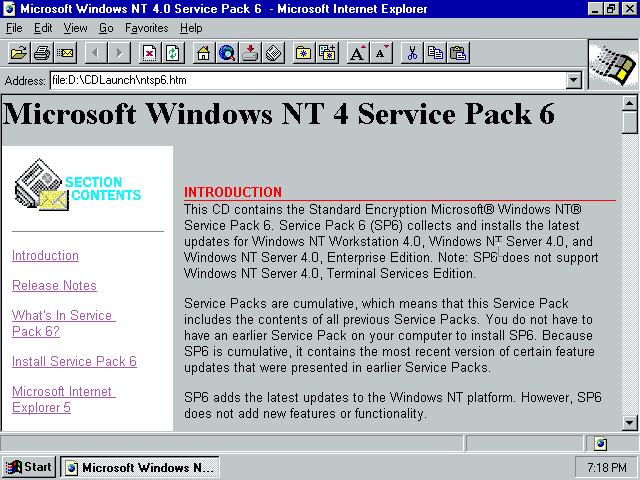
Task: Open the start page via house icon
Action: point(204,53)
